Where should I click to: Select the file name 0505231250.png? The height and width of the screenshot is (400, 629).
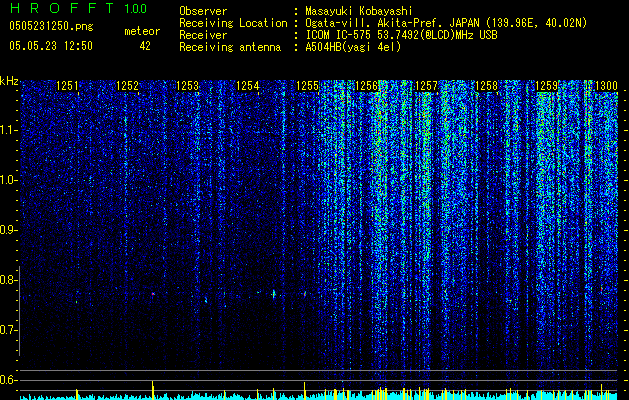[x=51, y=26]
